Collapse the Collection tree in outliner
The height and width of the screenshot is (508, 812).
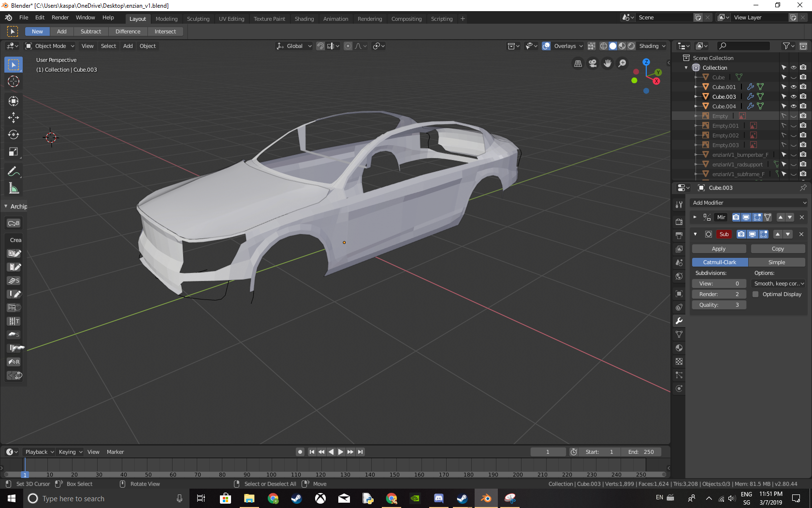(686, 68)
